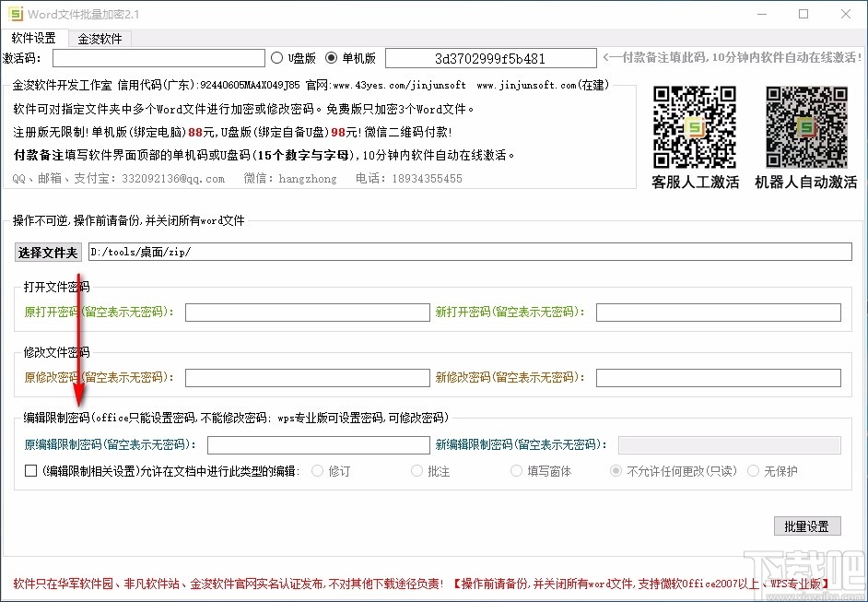
Task: Click the 选择文件夹 button
Action: click(x=47, y=252)
